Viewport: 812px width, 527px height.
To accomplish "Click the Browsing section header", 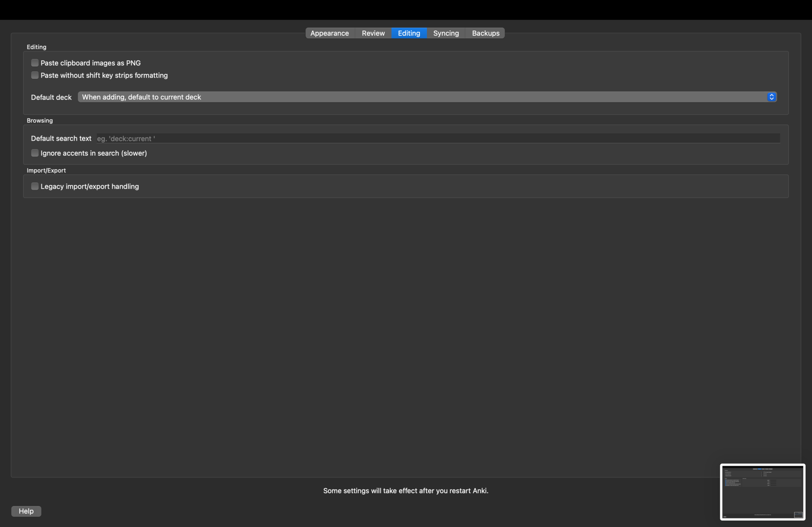I will tap(40, 120).
